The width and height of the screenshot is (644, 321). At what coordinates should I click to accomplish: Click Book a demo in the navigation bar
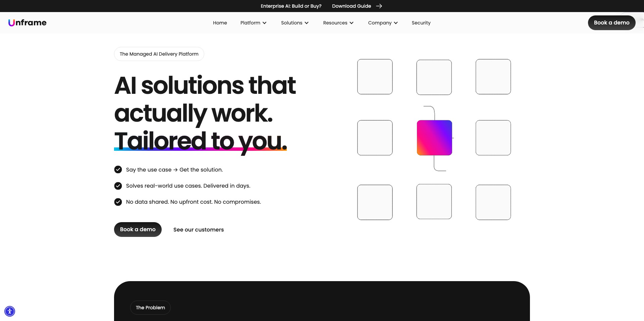tap(611, 23)
